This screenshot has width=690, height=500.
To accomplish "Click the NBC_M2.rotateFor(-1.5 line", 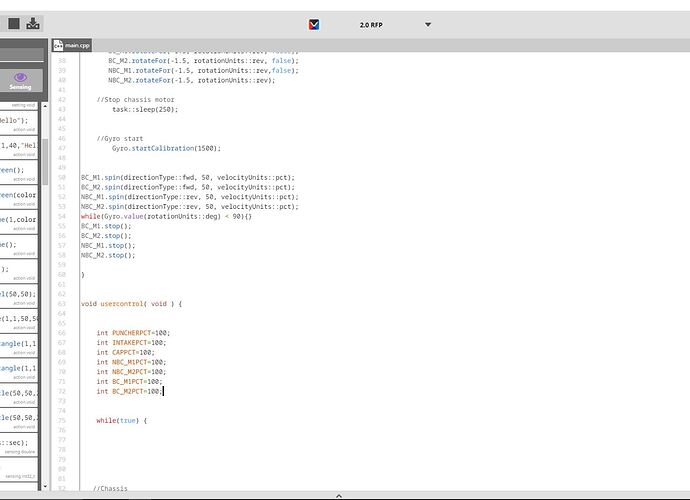I will [x=192, y=80].
